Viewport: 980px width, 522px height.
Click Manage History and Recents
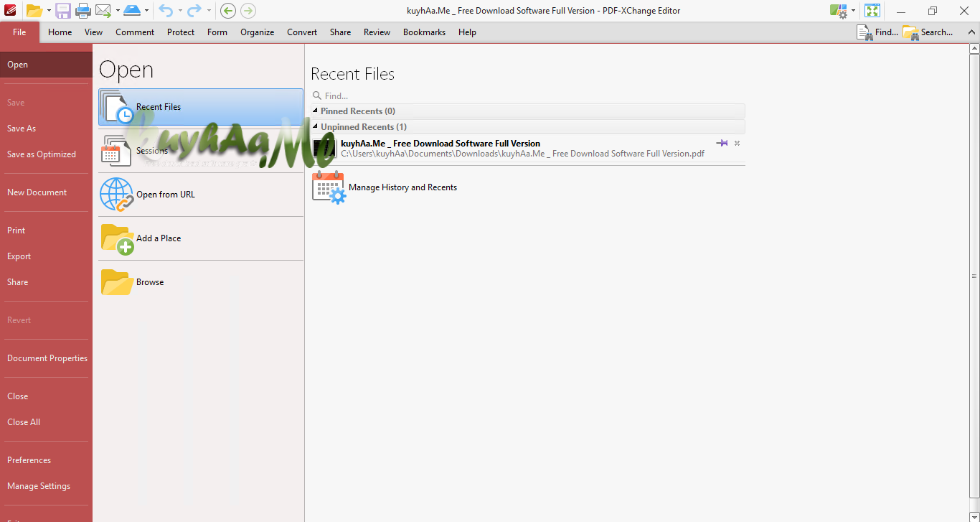(385, 187)
